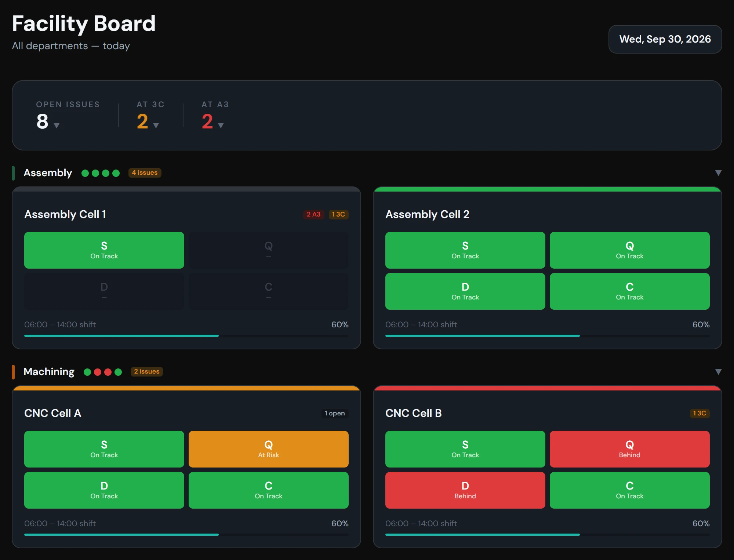Select CNC Cell B C On Track tile
The image size is (734, 560).
click(x=630, y=490)
